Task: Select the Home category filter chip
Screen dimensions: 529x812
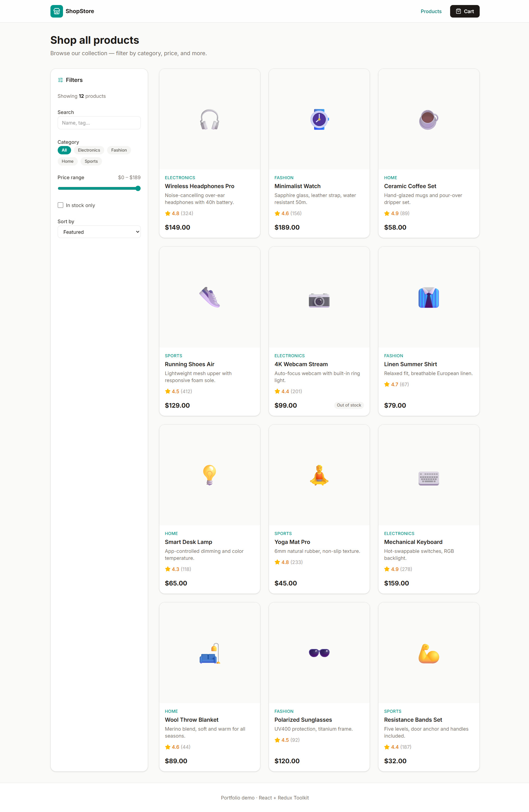Action: pos(67,161)
